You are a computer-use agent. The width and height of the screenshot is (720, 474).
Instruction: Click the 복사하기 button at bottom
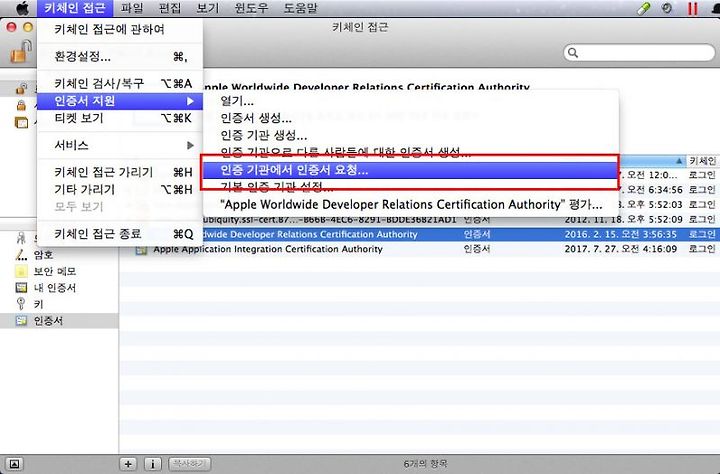coord(189,464)
